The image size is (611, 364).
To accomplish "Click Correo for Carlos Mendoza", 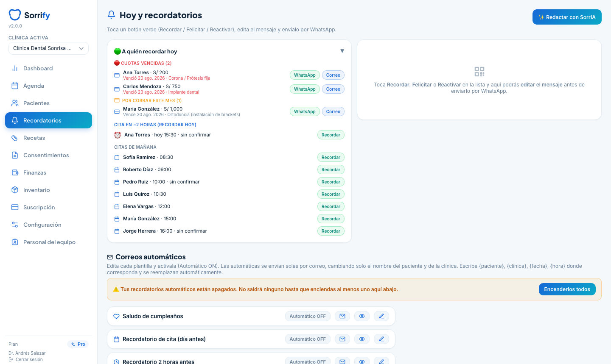I will (333, 89).
